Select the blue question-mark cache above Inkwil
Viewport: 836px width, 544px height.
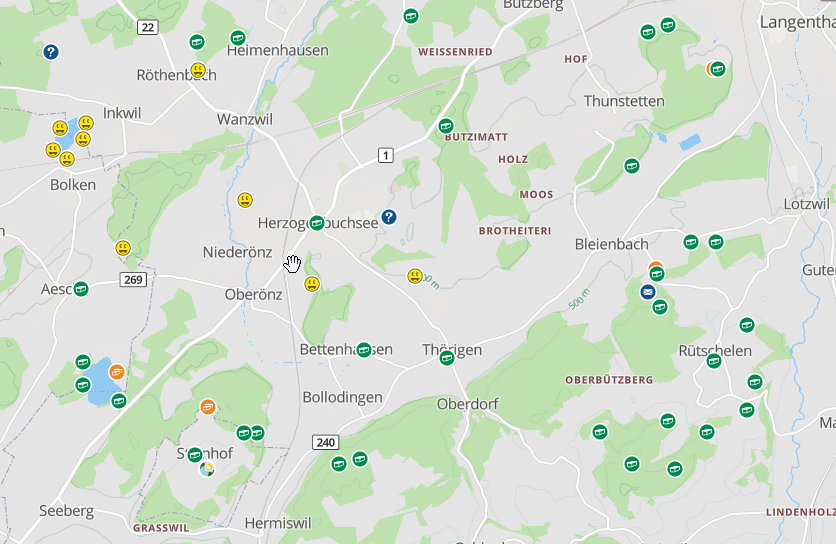point(51,52)
